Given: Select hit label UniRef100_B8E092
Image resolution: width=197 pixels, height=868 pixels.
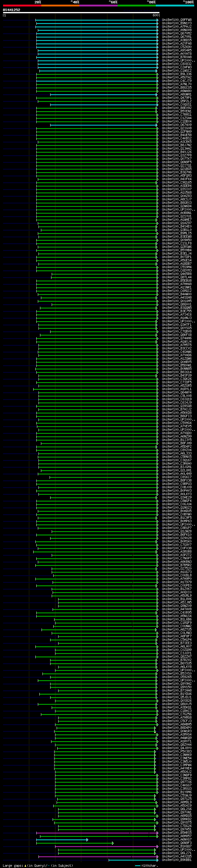Looking at the screenshot, I should click(177, 108).
